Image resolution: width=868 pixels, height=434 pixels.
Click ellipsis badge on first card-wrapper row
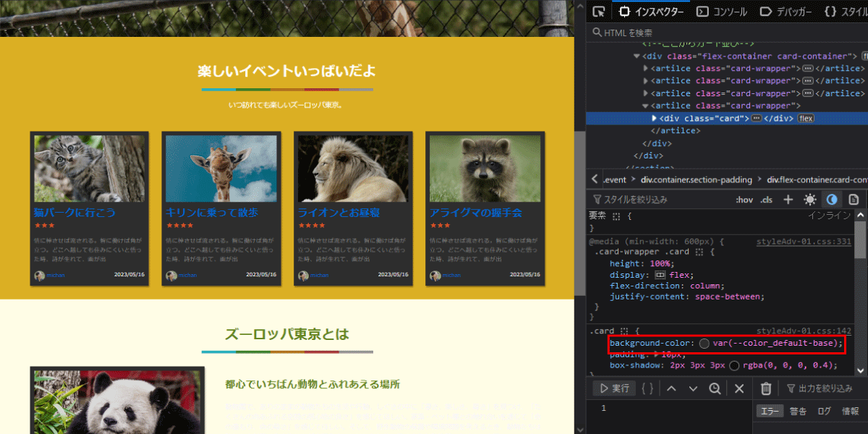[x=808, y=68]
